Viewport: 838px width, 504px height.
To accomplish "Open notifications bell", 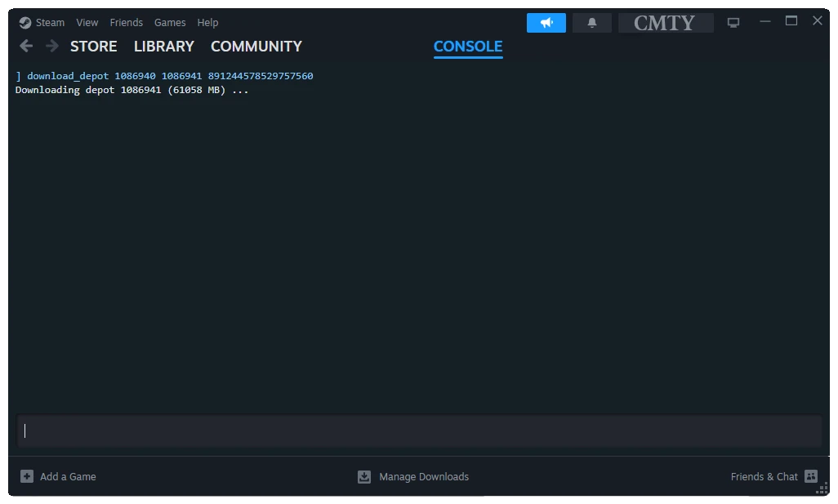I will [x=591, y=23].
